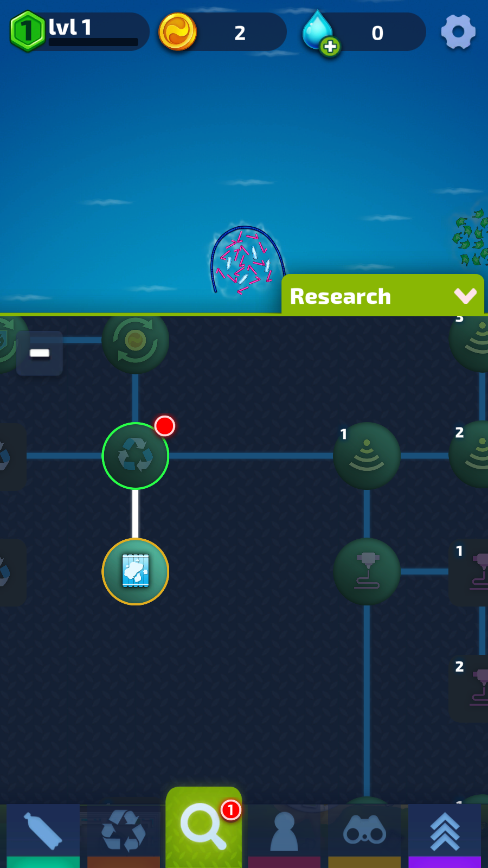Open settings with the gear icon
Screen dimensions: 488x868
coord(458,32)
